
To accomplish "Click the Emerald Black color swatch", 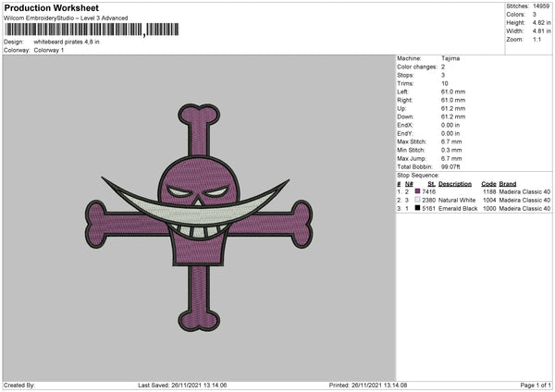I will (x=417, y=208).
